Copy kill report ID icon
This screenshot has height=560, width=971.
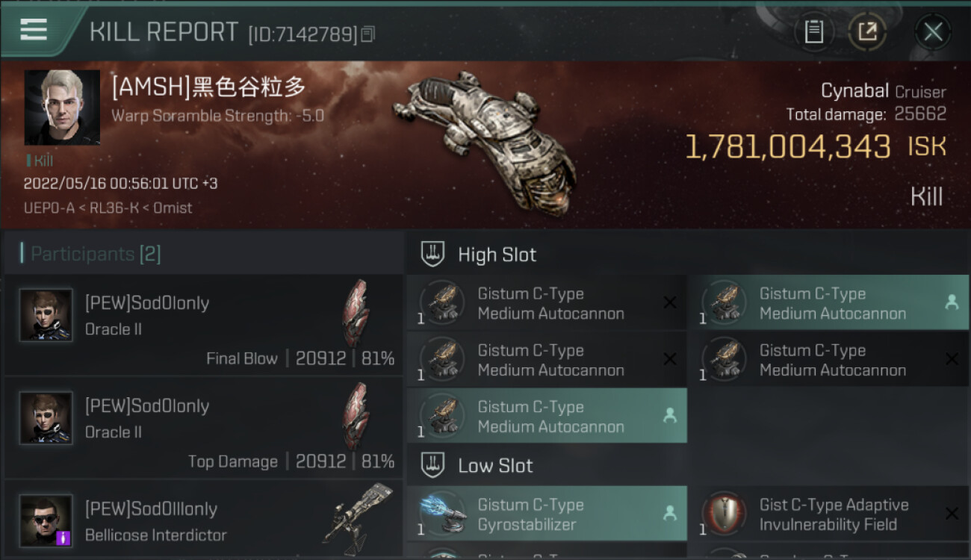click(368, 34)
